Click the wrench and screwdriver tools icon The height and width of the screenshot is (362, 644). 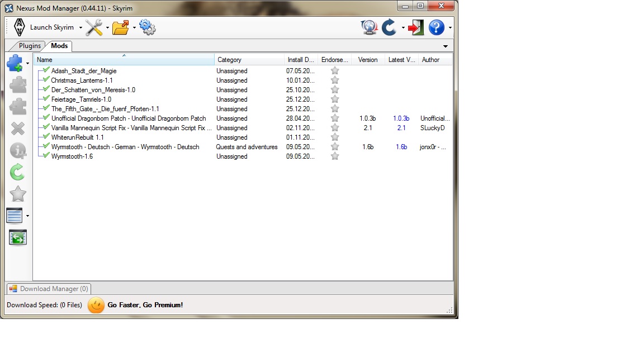point(94,27)
